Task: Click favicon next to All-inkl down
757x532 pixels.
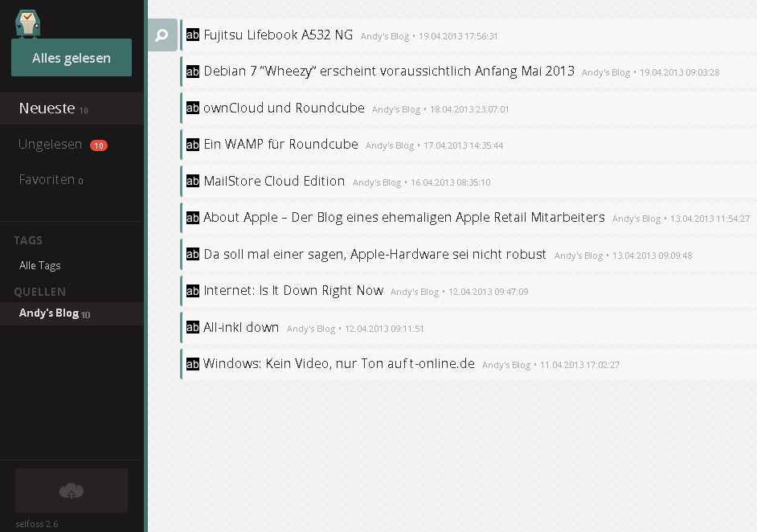Action: coord(193,328)
